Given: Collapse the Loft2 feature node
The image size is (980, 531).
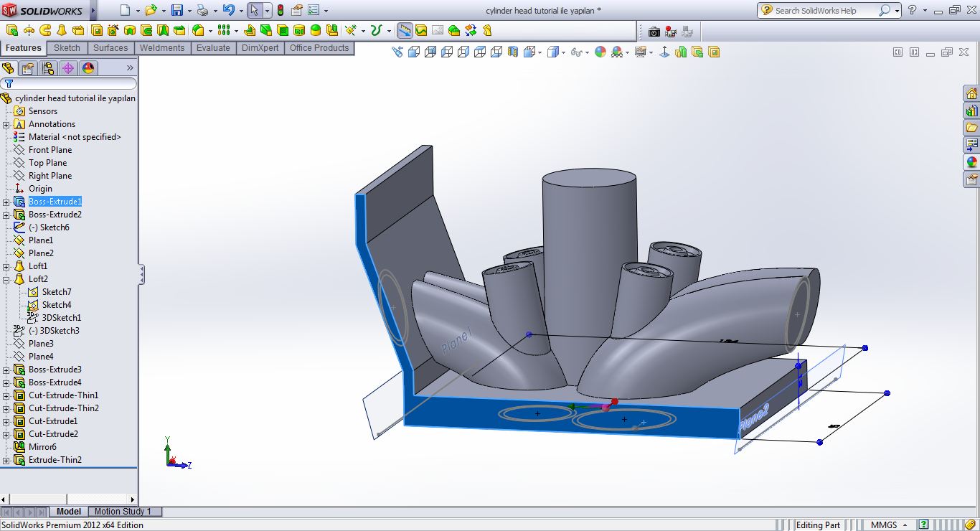Looking at the screenshot, I should coord(6,279).
